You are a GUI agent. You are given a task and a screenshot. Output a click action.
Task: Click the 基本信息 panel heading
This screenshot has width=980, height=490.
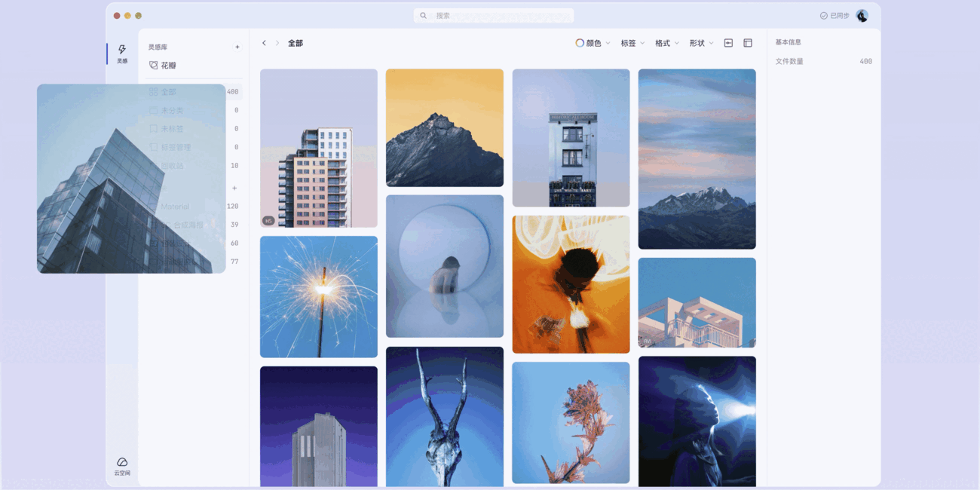pos(789,42)
